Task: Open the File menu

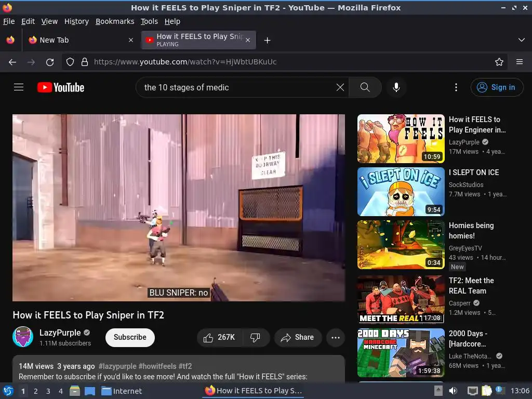Action: [x=9, y=21]
